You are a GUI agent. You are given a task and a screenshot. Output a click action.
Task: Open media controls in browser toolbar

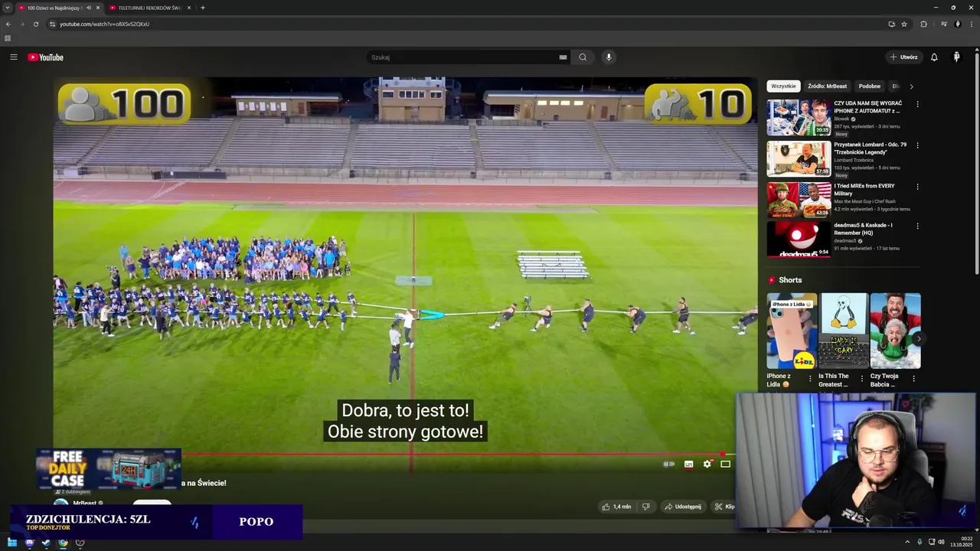pyautogui.click(x=943, y=24)
